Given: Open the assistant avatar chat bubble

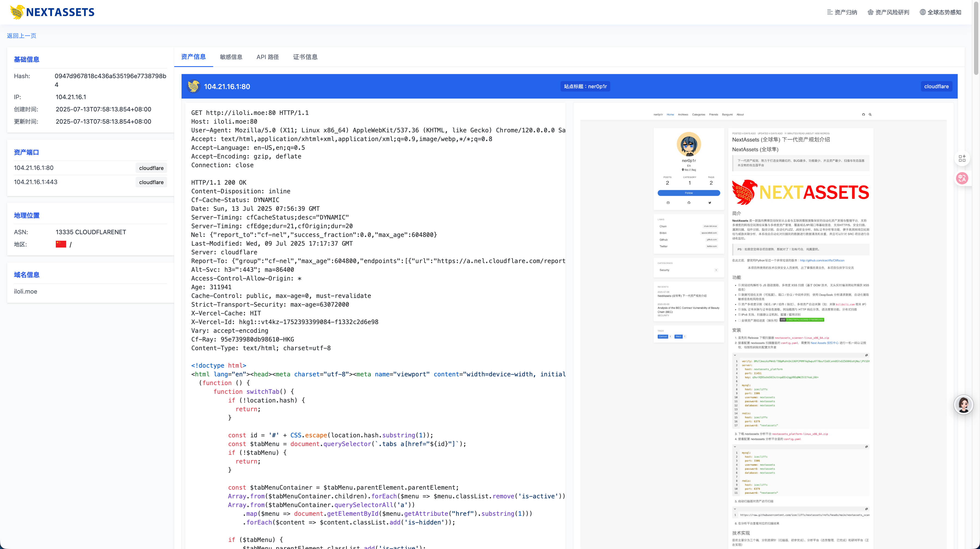Looking at the screenshot, I should click(963, 405).
